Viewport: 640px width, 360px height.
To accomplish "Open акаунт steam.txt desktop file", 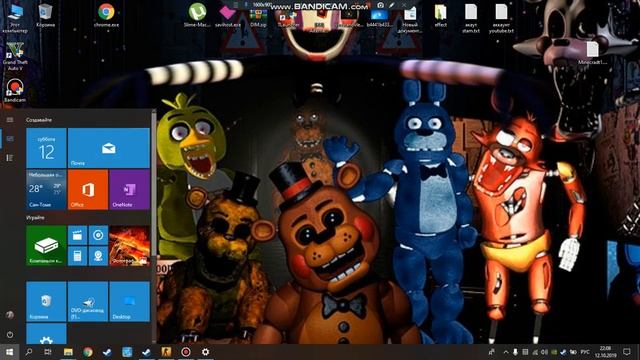I will click(471, 18).
